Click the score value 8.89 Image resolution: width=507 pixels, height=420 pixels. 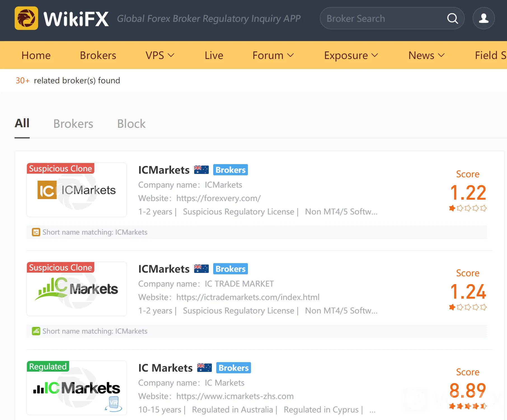468,391
